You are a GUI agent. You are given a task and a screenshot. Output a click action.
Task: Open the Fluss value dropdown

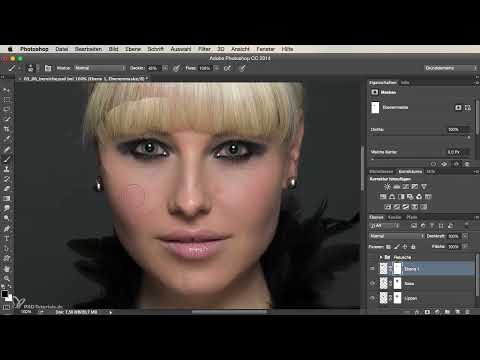(x=217, y=68)
